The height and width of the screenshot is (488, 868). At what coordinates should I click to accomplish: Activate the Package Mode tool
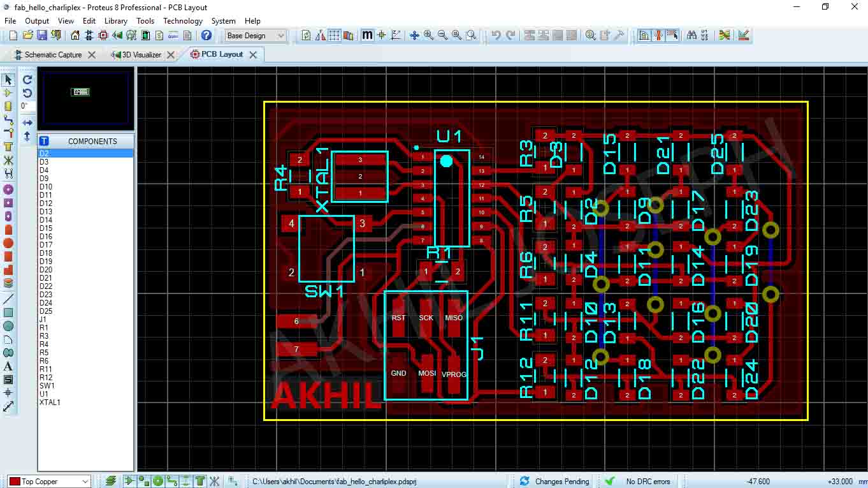8,107
